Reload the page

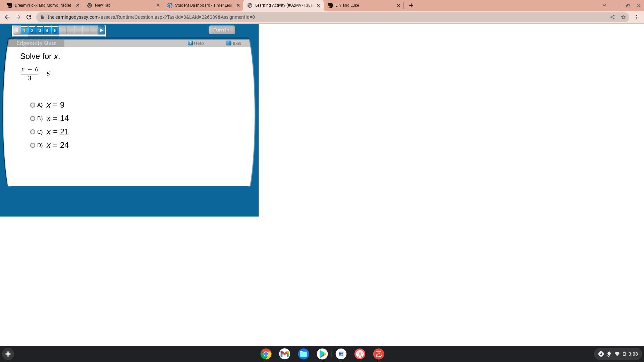[x=29, y=17]
